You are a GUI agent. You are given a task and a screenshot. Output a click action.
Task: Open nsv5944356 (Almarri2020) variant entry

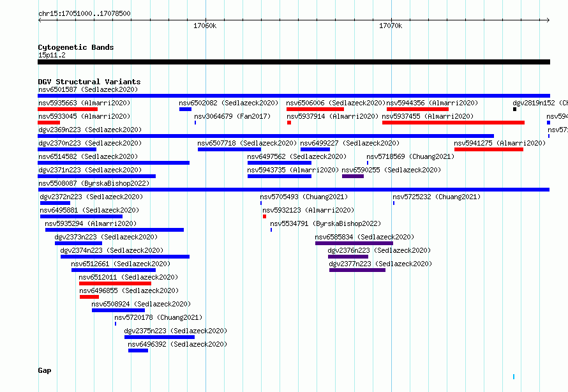(x=432, y=103)
